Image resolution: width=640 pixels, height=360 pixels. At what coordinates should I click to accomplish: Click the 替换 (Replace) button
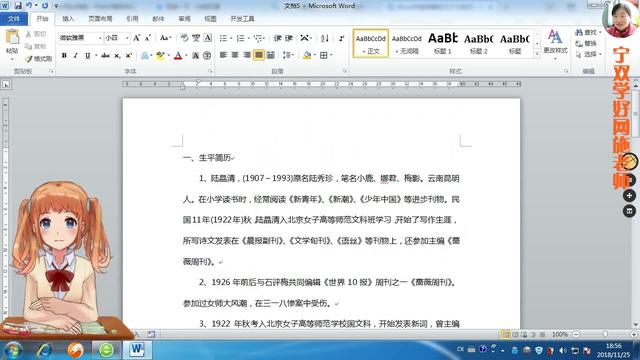click(x=587, y=43)
